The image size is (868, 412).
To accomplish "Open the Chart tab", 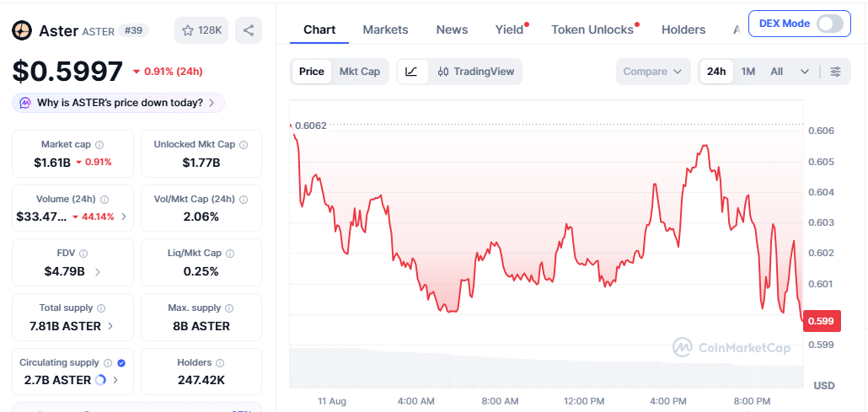I will click(319, 29).
